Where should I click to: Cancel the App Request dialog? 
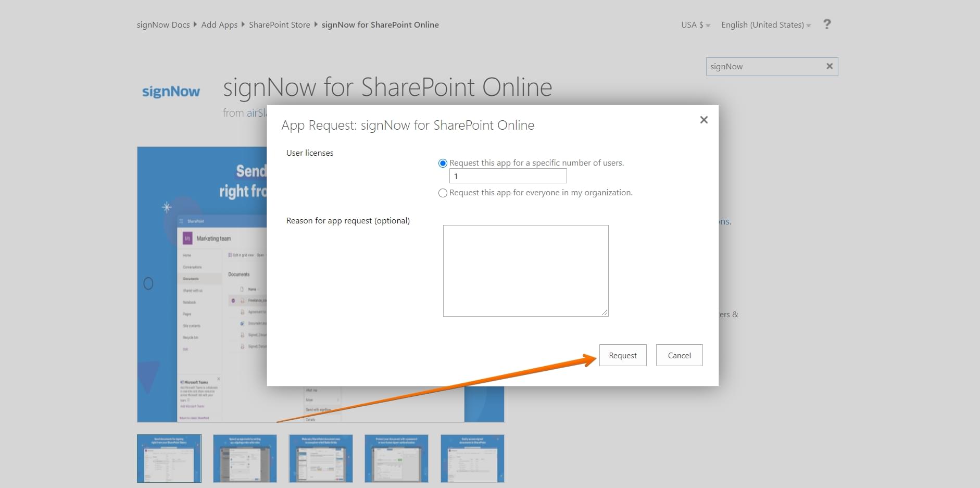(x=679, y=355)
